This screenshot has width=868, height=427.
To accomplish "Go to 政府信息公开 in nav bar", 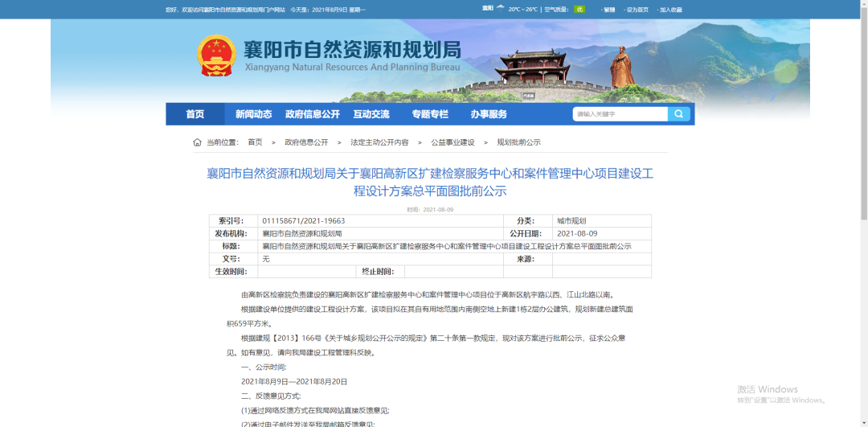I will (x=313, y=114).
